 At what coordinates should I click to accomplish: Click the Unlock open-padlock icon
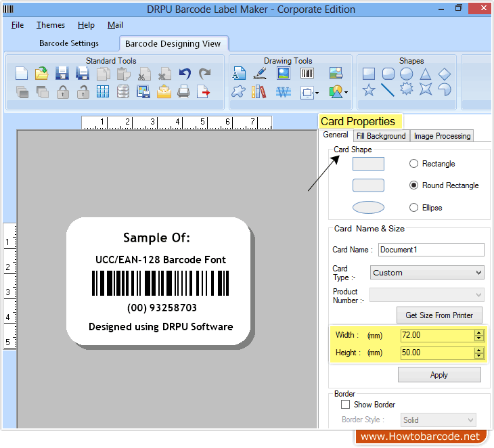[83, 92]
